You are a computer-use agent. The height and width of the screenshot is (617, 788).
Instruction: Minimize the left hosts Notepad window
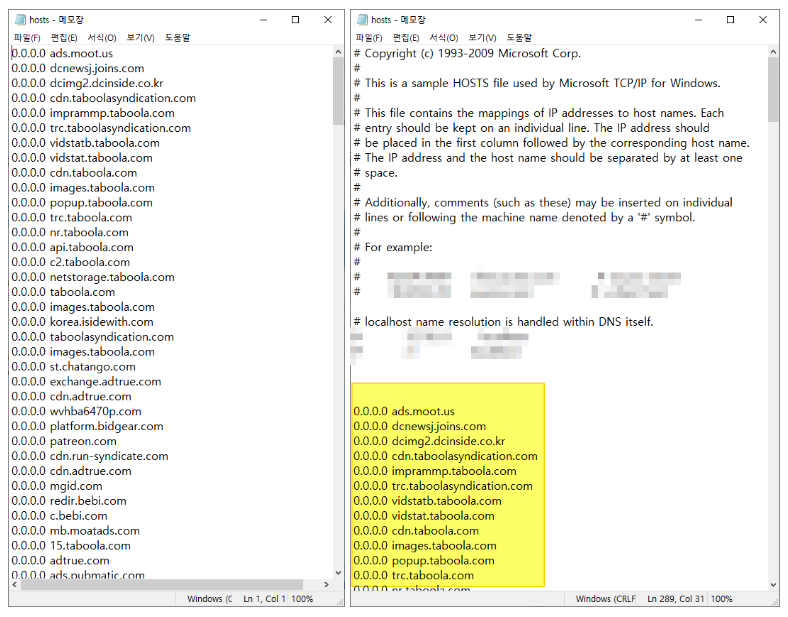point(263,20)
